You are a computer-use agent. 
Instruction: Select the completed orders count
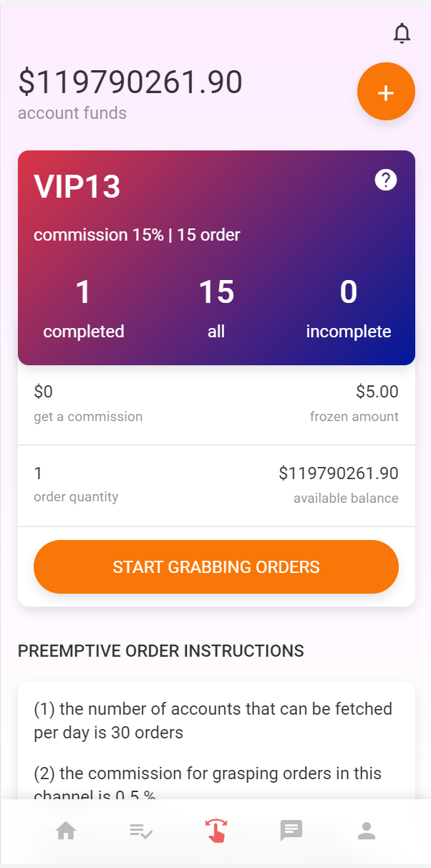(83, 292)
